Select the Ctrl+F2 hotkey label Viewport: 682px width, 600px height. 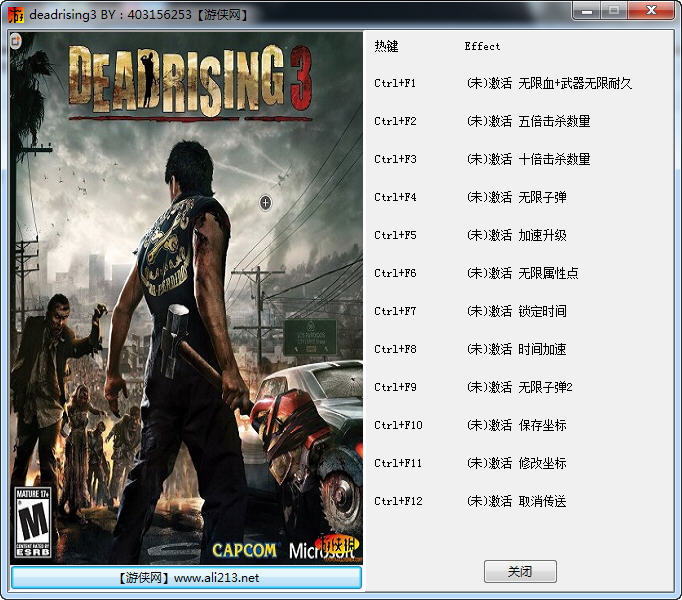(x=395, y=121)
